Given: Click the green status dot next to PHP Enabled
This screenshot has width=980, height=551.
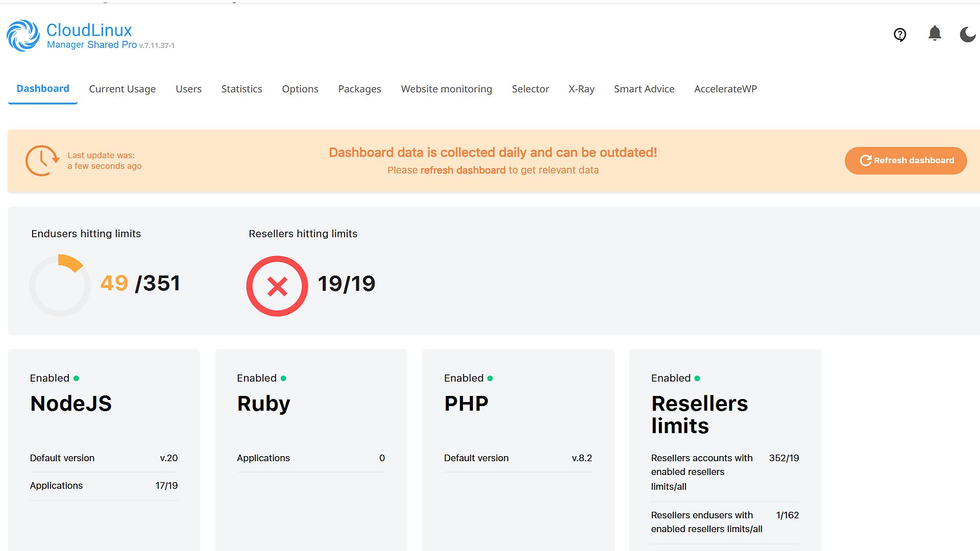Looking at the screenshot, I should coord(490,379).
